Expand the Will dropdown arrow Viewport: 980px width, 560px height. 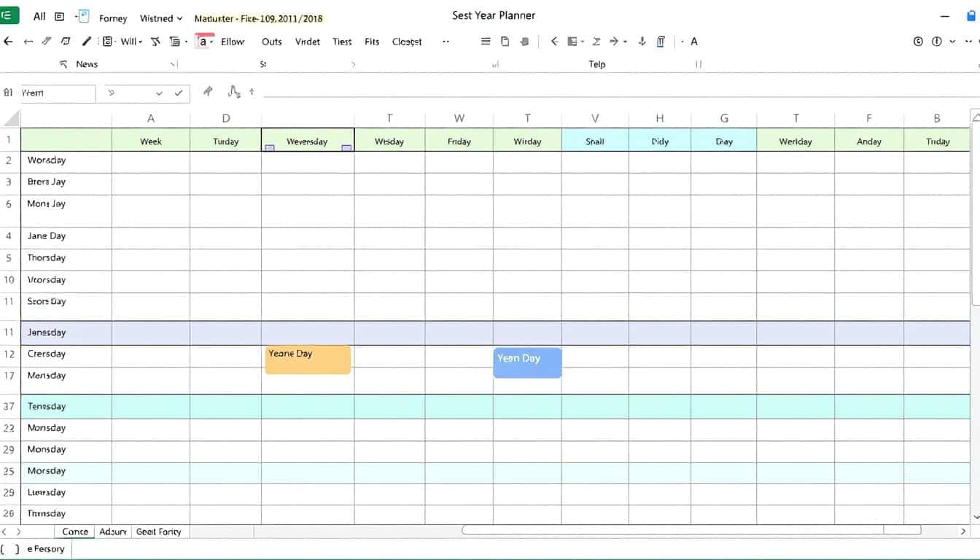pyautogui.click(x=140, y=42)
